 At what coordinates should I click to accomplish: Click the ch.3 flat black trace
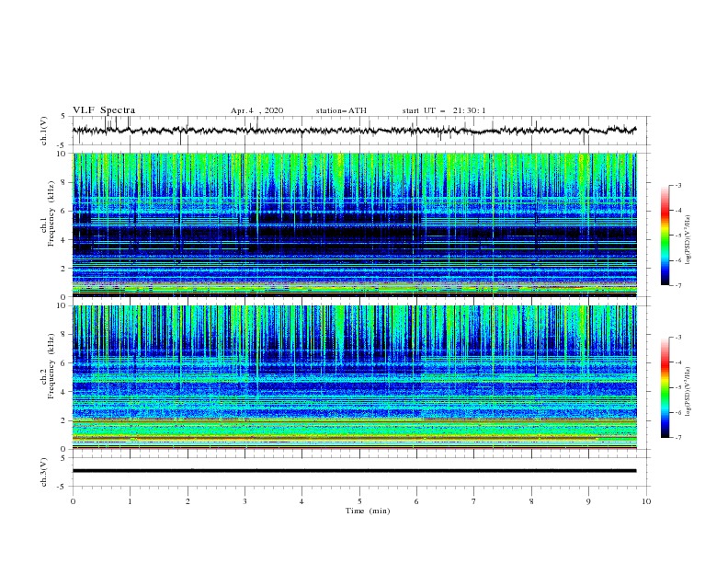pyautogui.click(x=354, y=471)
